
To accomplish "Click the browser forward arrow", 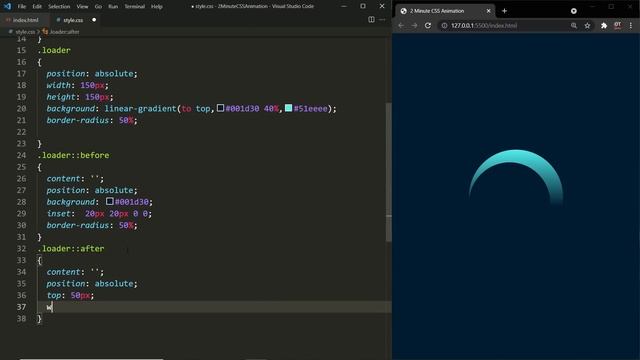I will (414, 25).
